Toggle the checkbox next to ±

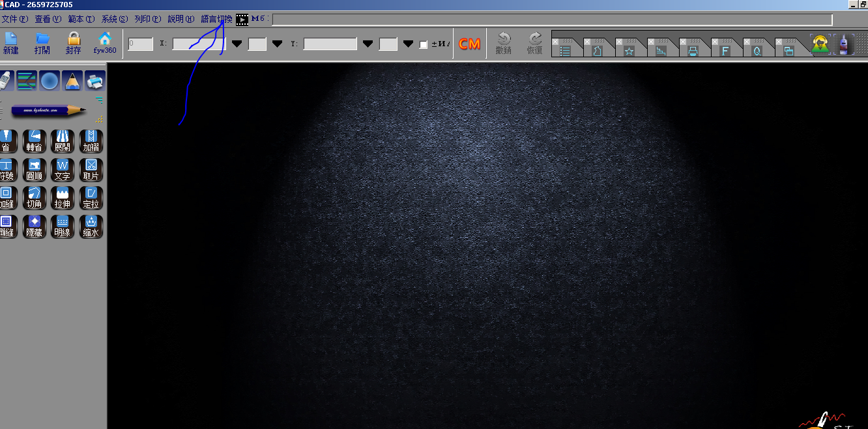(424, 44)
